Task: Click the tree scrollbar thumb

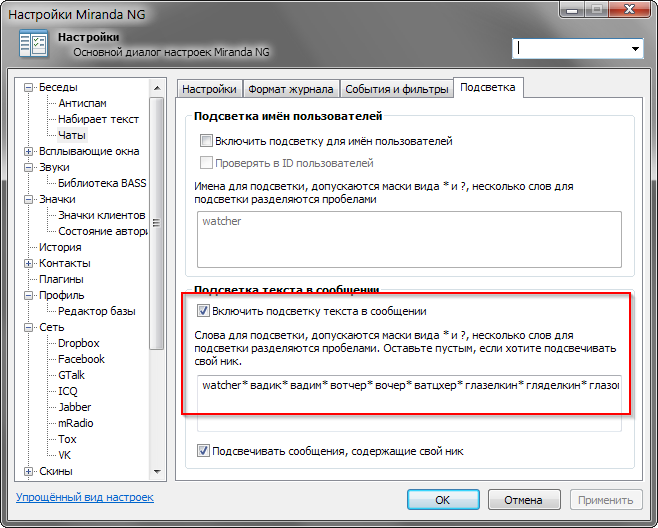Action: click(x=157, y=223)
